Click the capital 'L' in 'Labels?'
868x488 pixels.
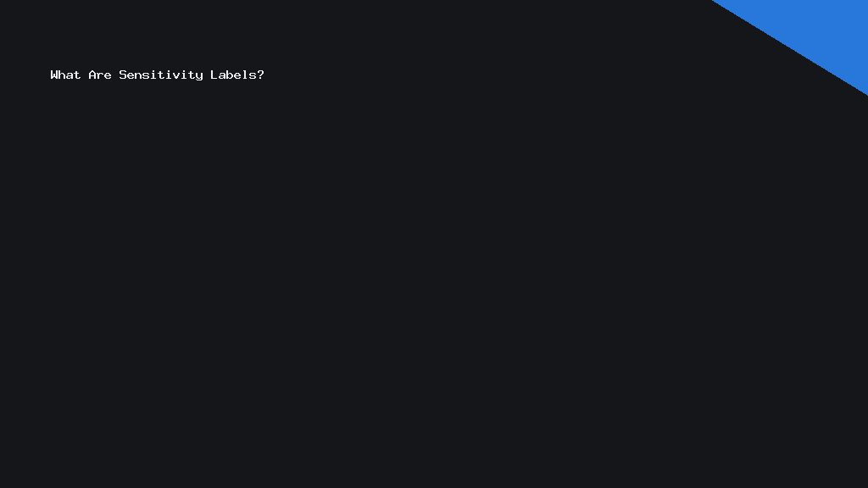pyautogui.click(x=214, y=75)
